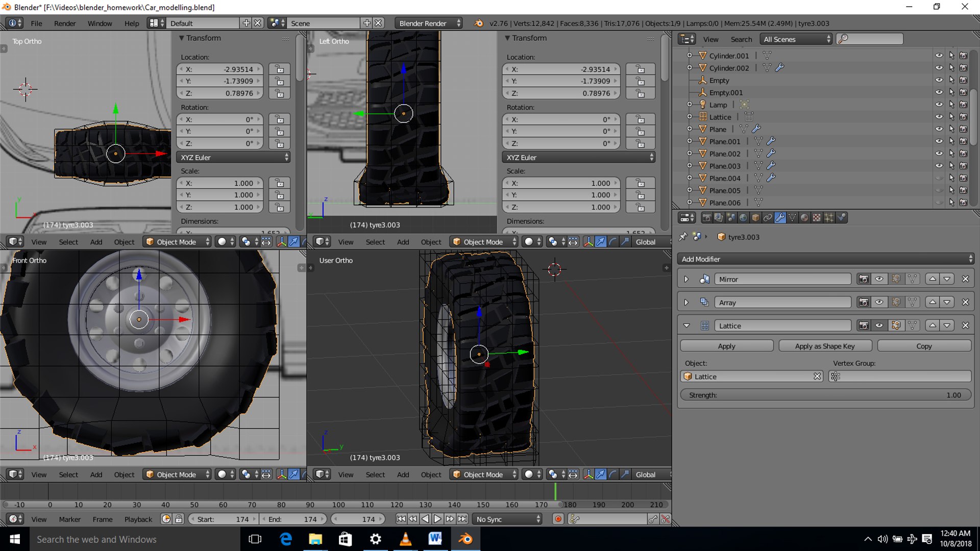Click the record keyframe button in timeline

point(558,519)
